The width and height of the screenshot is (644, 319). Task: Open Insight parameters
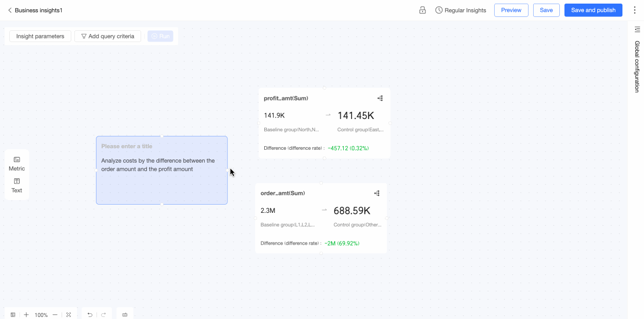[x=40, y=36]
